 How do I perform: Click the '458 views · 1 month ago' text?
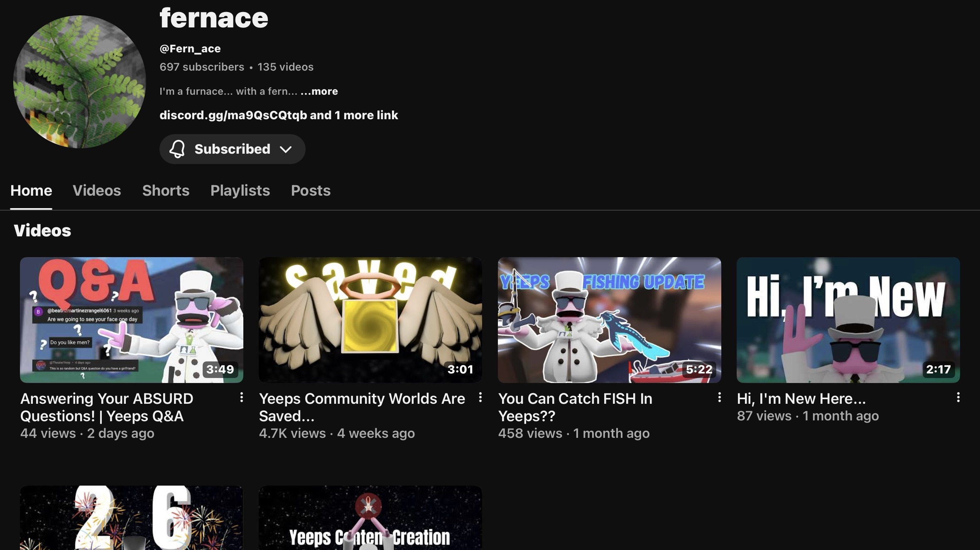[574, 433]
